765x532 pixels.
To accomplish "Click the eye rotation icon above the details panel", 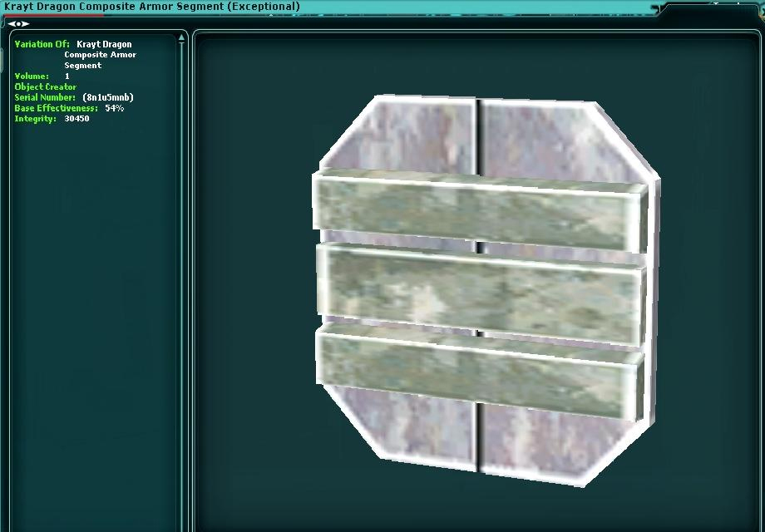I will tap(18, 23).
